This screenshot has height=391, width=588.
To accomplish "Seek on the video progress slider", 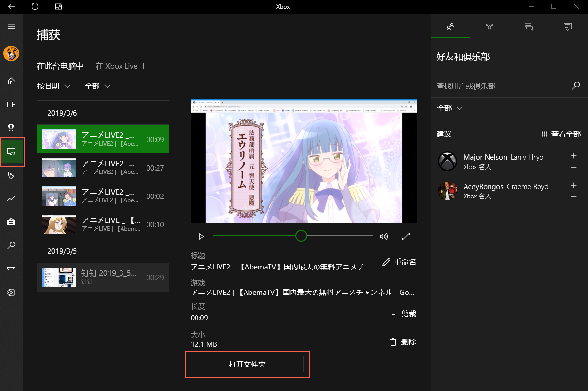I will (293, 236).
